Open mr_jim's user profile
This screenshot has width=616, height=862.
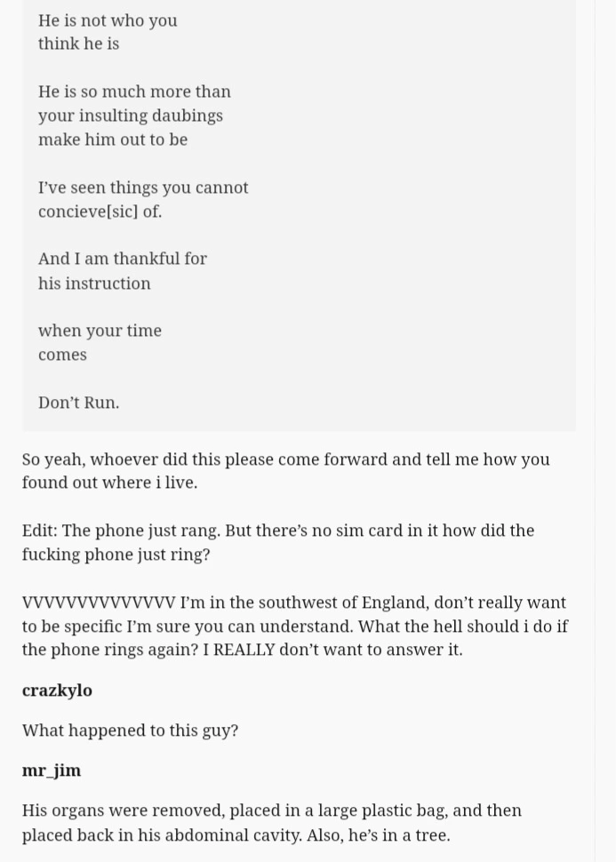click(52, 770)
